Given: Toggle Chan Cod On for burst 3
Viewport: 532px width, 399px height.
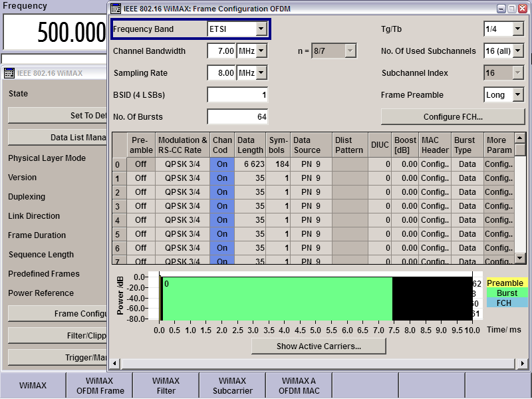Looking at the screenshot, I should (x=222, y=206).
